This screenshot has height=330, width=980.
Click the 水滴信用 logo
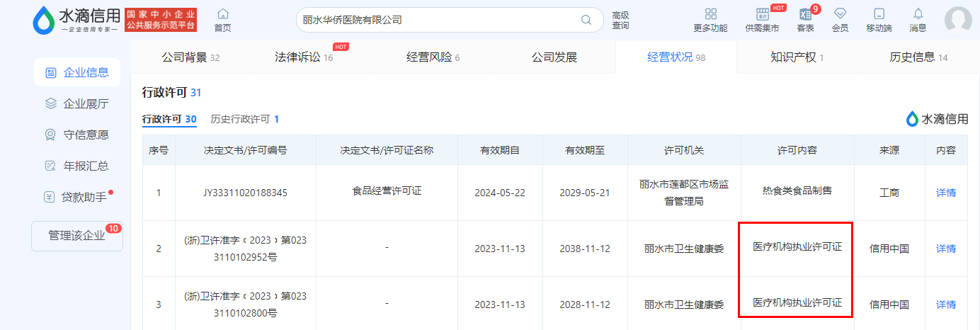(x=76, y=20)
